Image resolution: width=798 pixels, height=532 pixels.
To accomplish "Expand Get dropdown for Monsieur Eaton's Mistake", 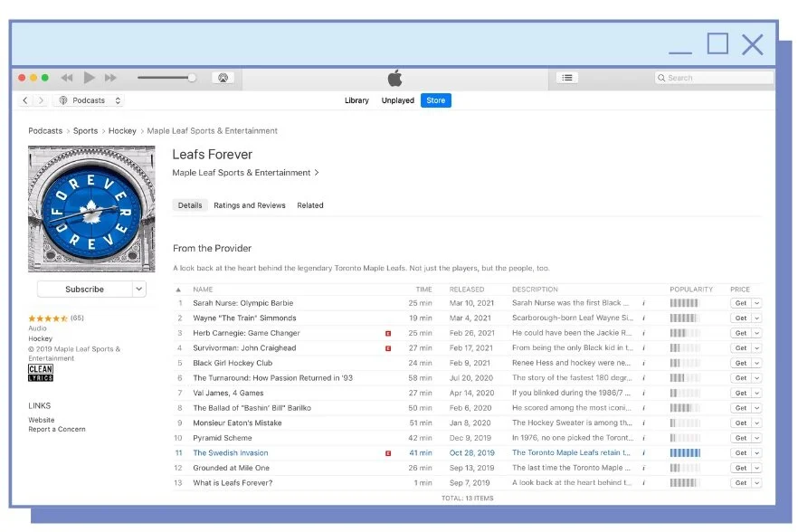I will 756,423.
